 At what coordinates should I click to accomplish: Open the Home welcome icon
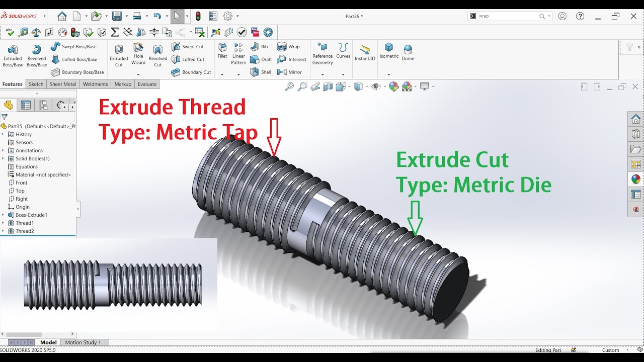(x=62, y=16)
